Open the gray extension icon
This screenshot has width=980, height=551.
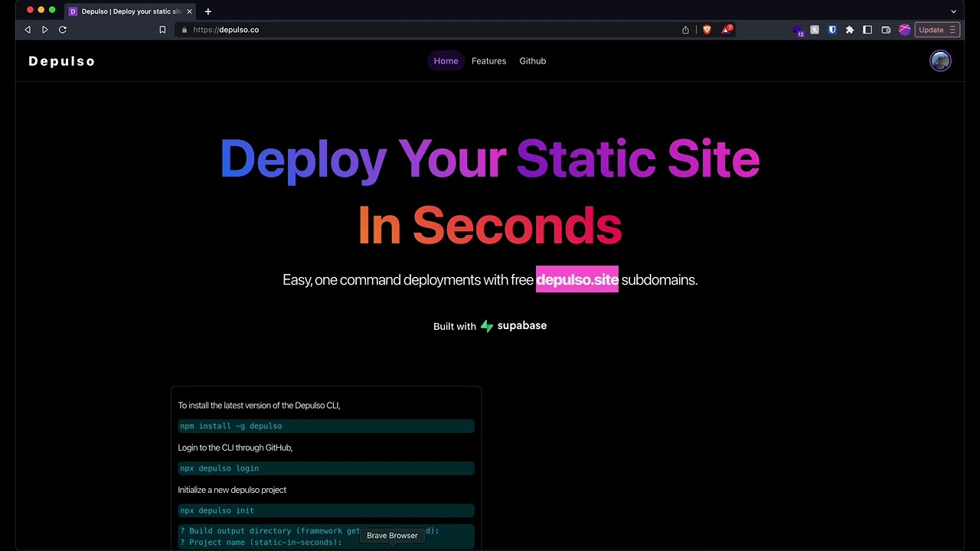(x=815, y=30)
